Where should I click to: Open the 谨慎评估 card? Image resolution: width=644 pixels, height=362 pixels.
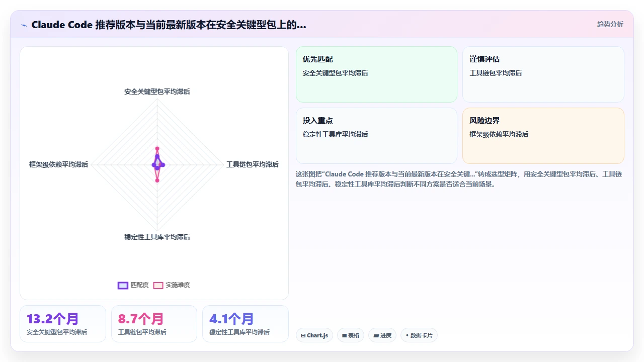(543, 74)
